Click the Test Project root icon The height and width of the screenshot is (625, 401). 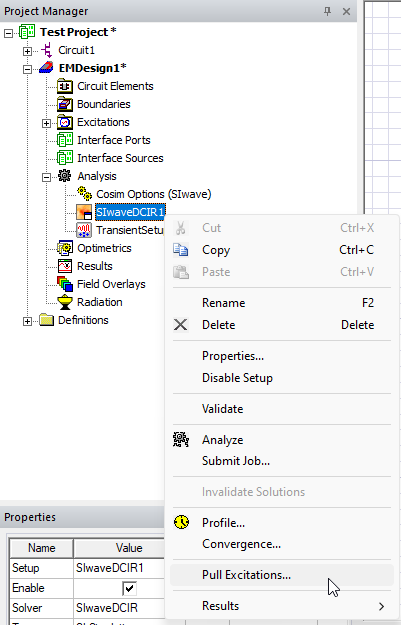[27, 32]
